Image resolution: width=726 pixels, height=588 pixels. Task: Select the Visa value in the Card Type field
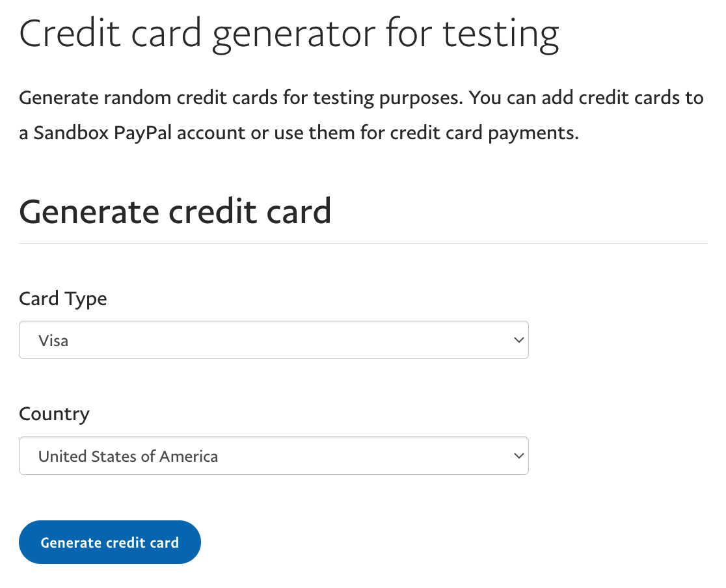pos(273,340)
